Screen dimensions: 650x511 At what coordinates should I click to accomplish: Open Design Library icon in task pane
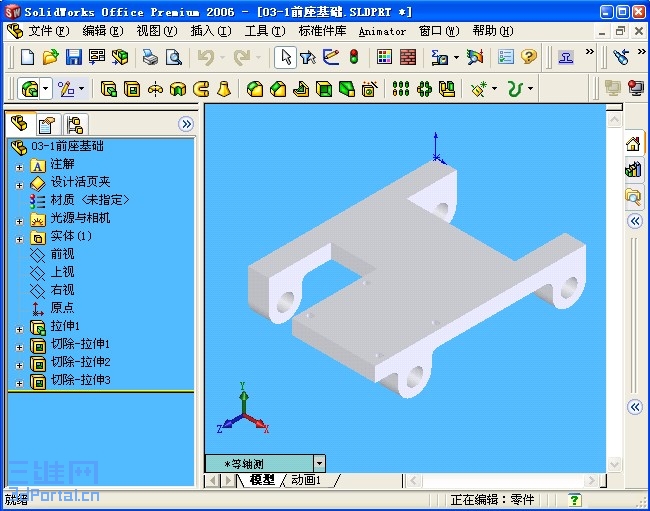pos(633,170)
